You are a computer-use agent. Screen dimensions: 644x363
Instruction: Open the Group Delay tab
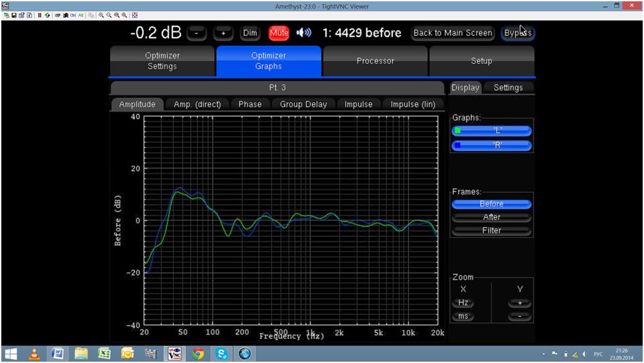tap(303, 104)
